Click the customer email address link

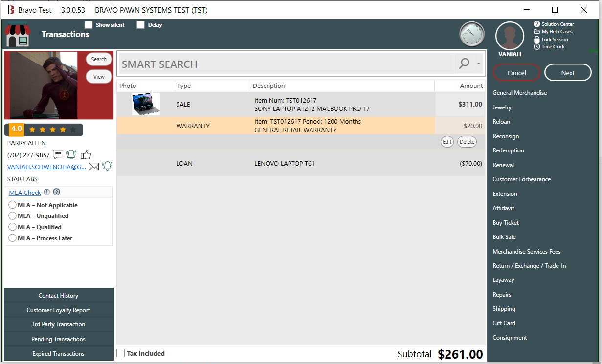pyautogui.click(x=46, y=167)
